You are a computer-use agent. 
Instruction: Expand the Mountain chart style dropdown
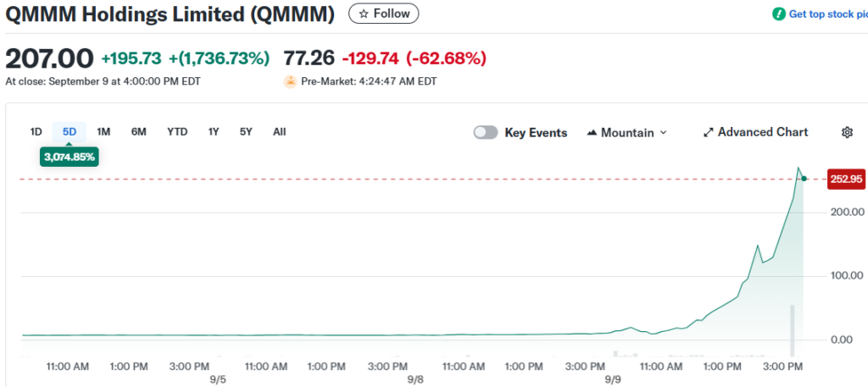click(663, 133)
